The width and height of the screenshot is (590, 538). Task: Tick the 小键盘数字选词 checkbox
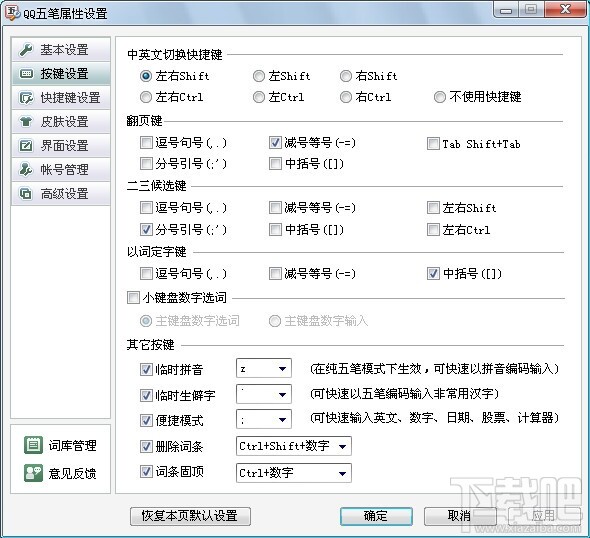133,298
